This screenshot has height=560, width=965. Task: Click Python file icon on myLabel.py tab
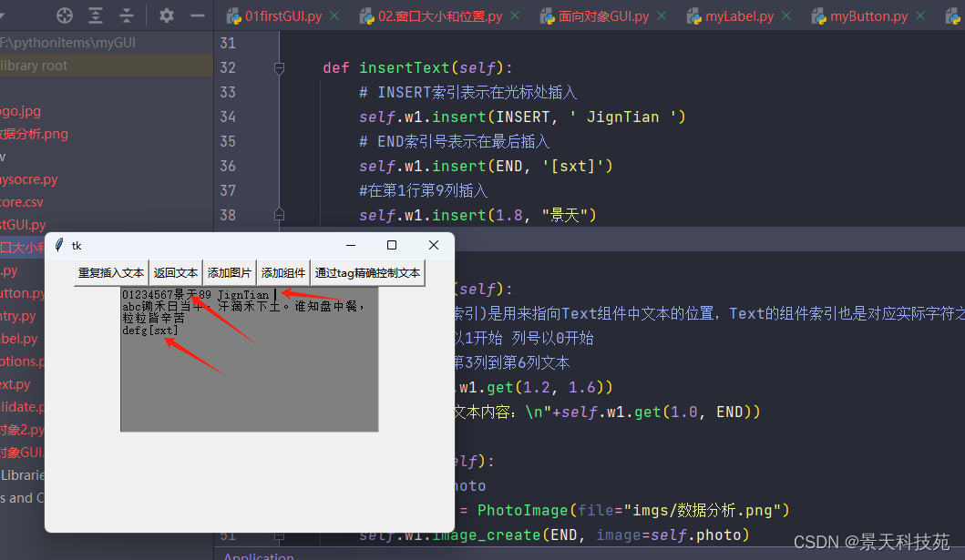coord(694,16)
